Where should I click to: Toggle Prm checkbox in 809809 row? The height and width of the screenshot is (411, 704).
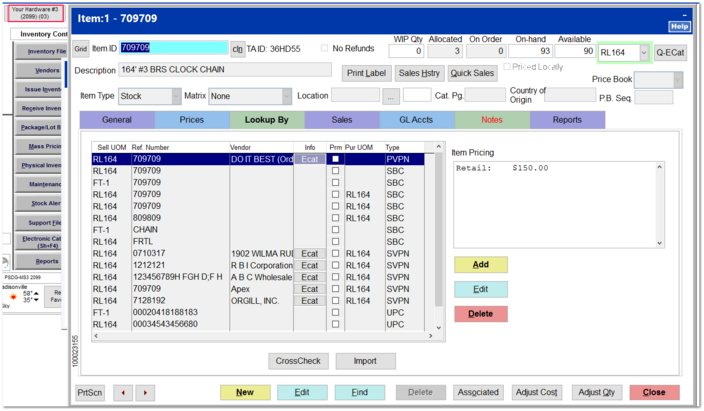(335, 218)
